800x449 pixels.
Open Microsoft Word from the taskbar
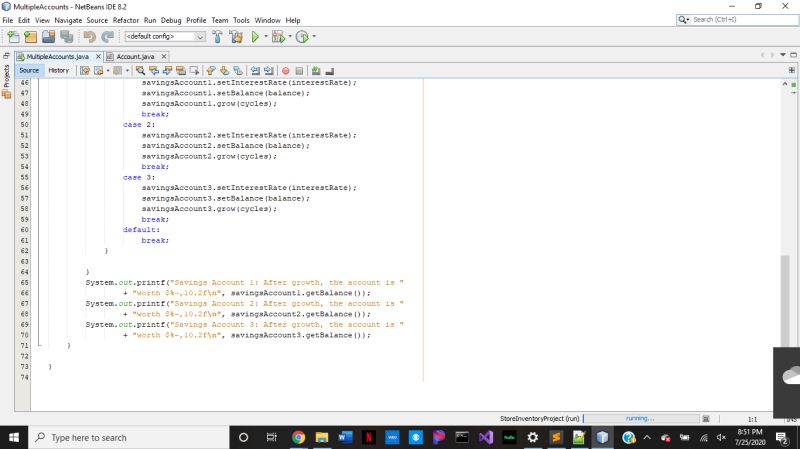tap(345, 437)
